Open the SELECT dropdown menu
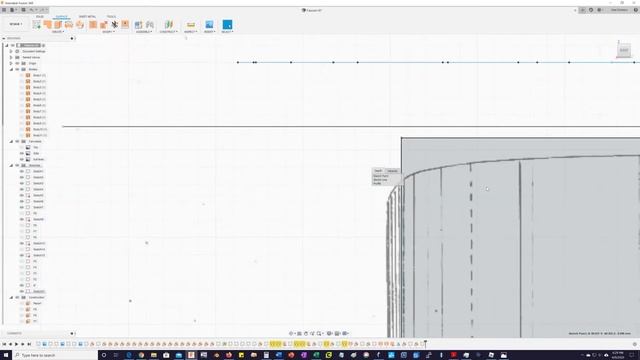Screen dimensions: 640x360 (x=227, y=32)
